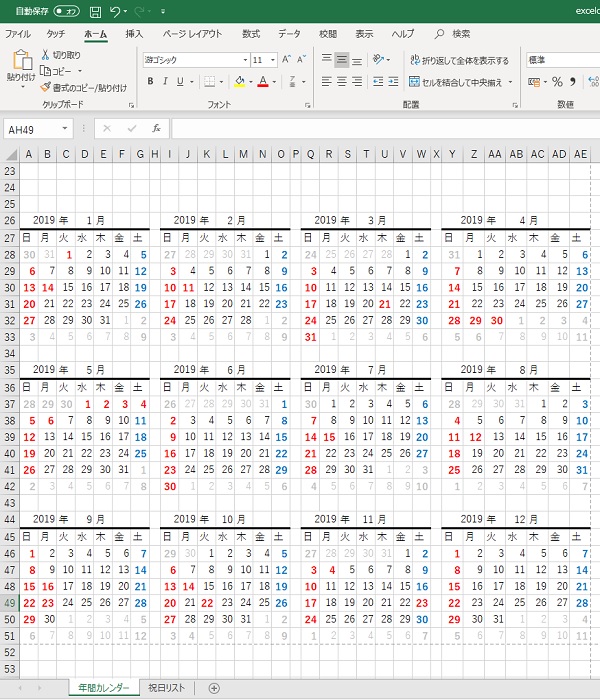Click セルを結合して中央揃え merge button
The image size is (600, 700).
coord(456,82)
